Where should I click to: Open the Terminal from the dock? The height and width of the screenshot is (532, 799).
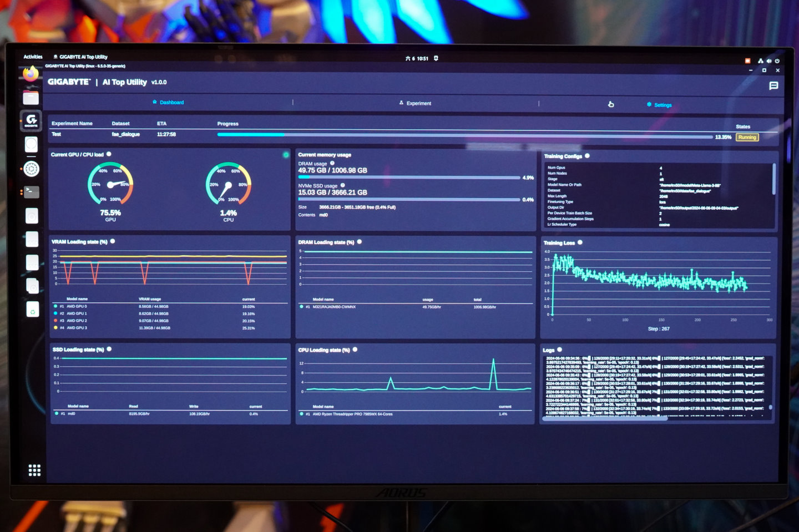click(x=32, y=192)
